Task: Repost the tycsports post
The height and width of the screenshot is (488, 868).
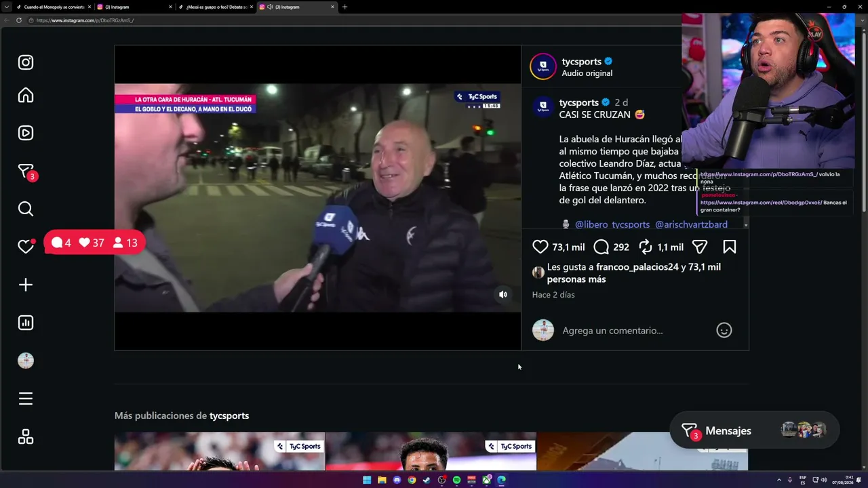Action: pos(646,247)
